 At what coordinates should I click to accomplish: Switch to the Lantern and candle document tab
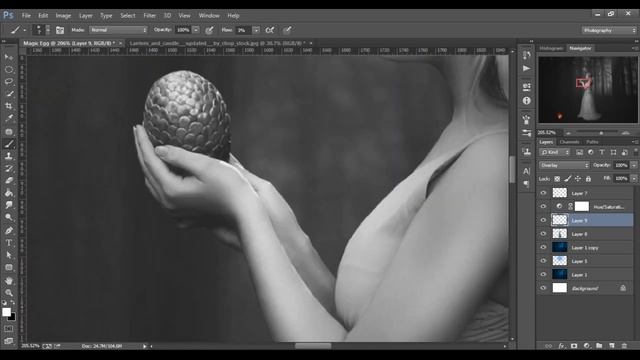pos(217,43)
